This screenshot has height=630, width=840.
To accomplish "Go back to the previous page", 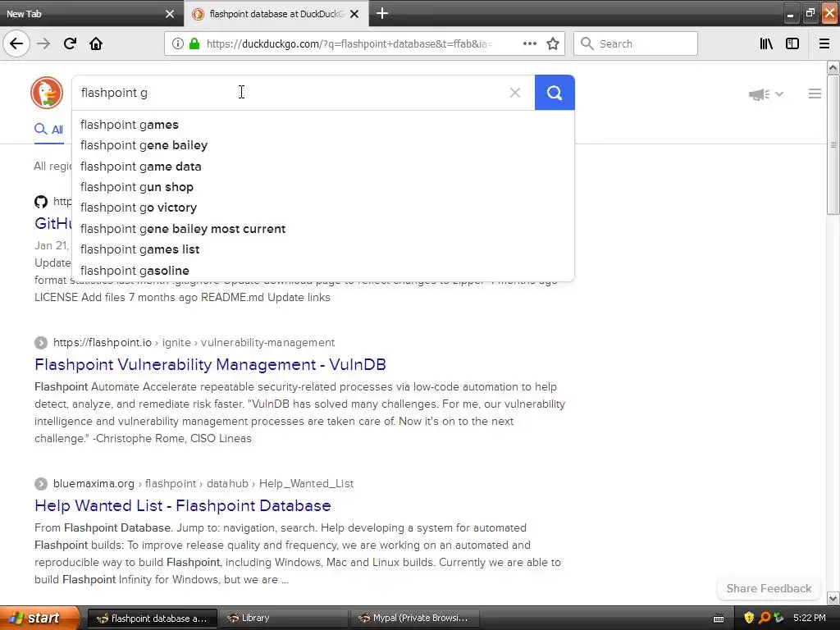I will point(16,43).
